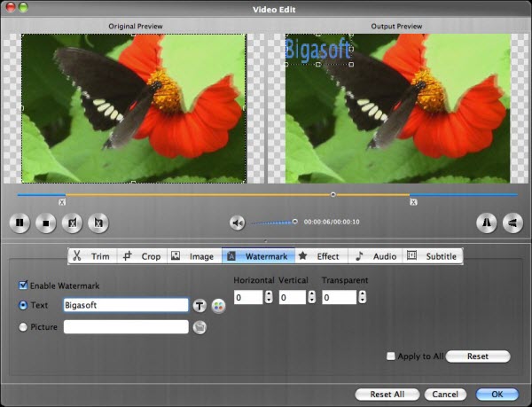Set trim start point button
Image resolution: width=532 pixels, height=407 pixels.
pos(73,223)
